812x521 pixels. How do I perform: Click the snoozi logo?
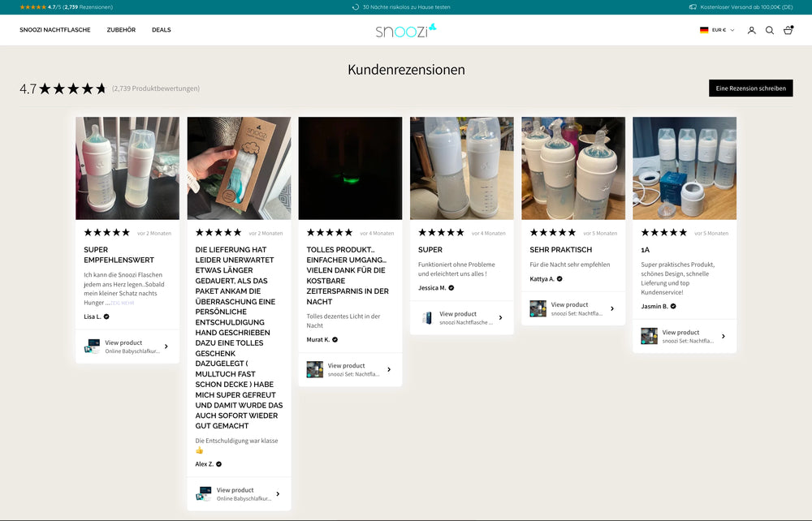[405, 30]
